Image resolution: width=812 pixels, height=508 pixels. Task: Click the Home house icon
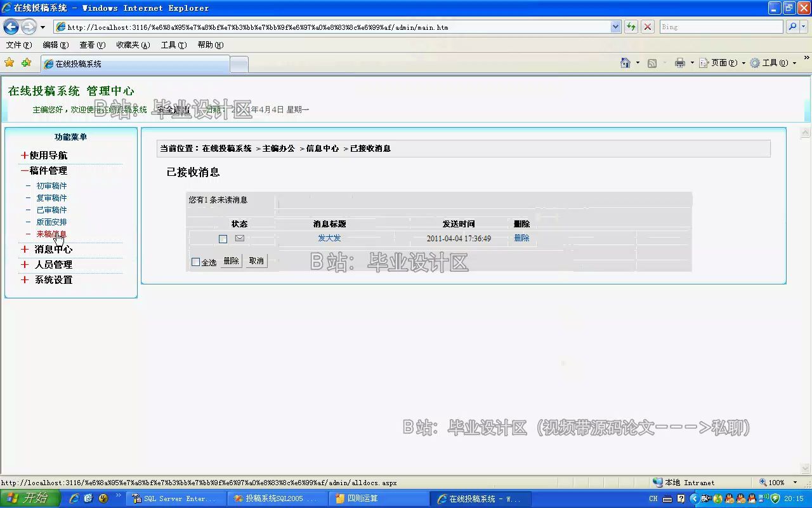click(x=625, y=63)
